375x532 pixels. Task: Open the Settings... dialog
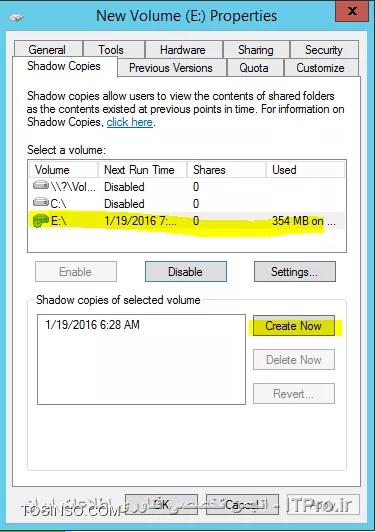point(295,271)
